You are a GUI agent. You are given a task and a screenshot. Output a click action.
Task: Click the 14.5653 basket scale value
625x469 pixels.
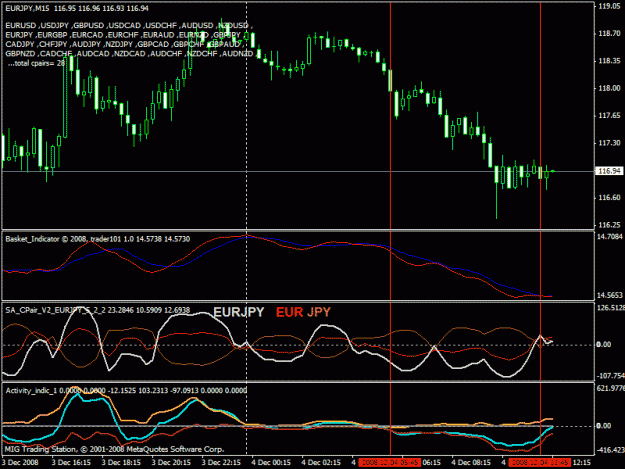click(x=609, y=295)
